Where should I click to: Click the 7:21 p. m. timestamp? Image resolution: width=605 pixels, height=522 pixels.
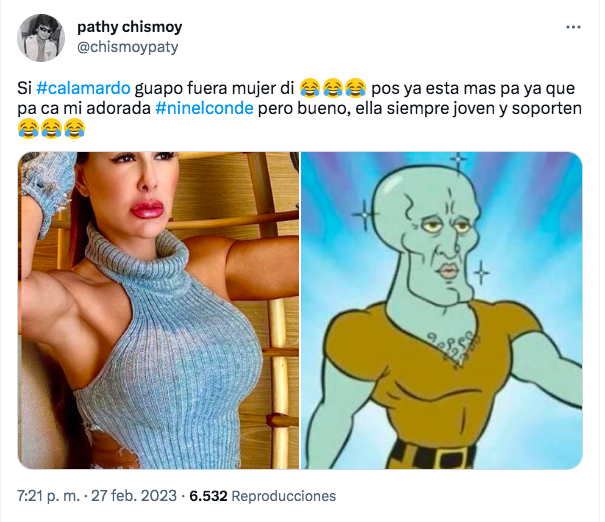click(49, 496)
